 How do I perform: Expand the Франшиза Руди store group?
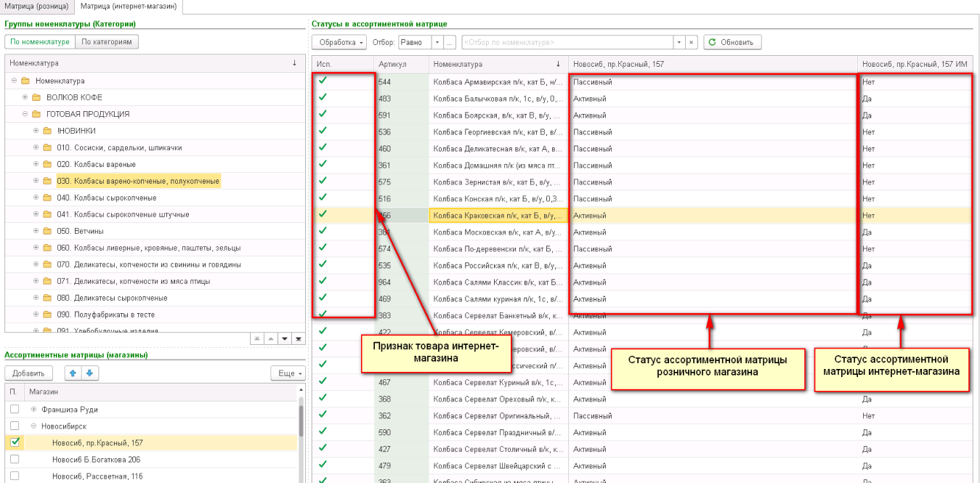coord(33,410)
